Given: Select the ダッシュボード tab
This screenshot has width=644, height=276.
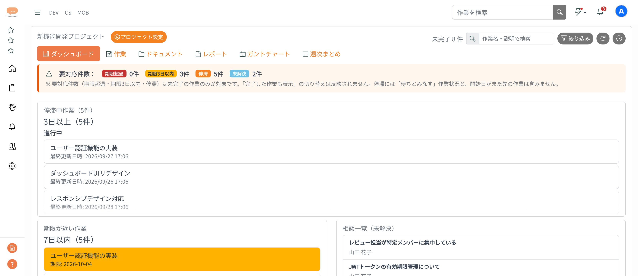Looking at the screenshot, I should 68,54.
